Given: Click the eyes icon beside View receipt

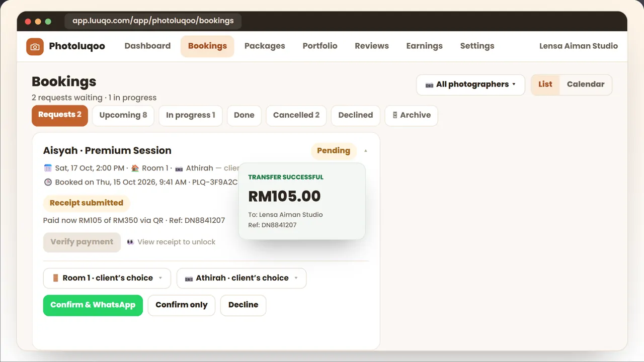Looking at the screenshot, I should point(131,242).
